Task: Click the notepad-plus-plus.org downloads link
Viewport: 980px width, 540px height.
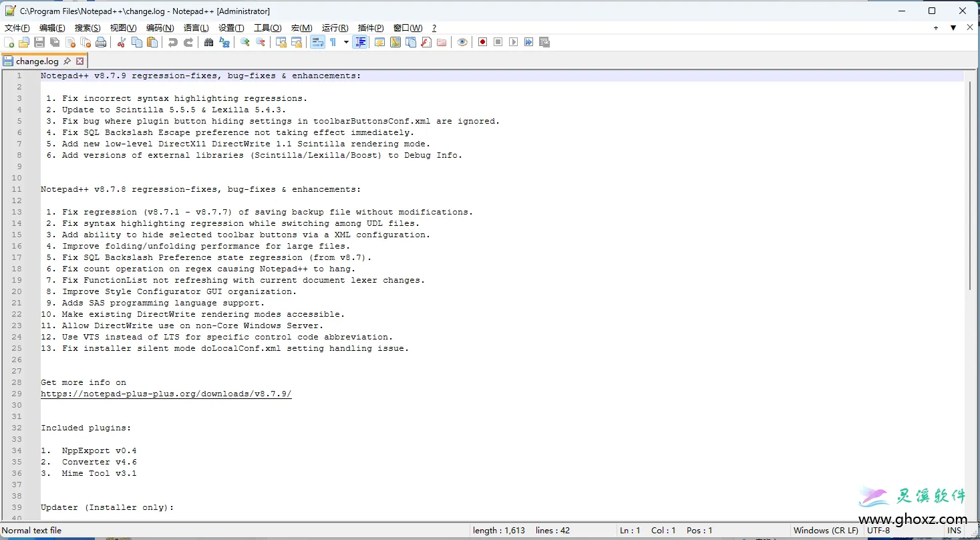Action: pyautogui.click(x=166, y=394)
